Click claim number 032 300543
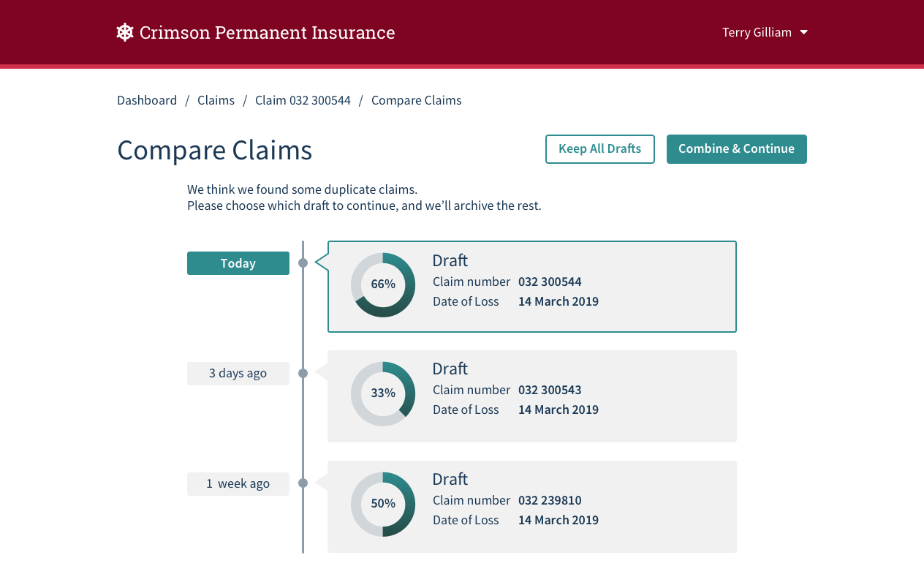Viewport: 924px width, 585px height. [x=550, y=390]
